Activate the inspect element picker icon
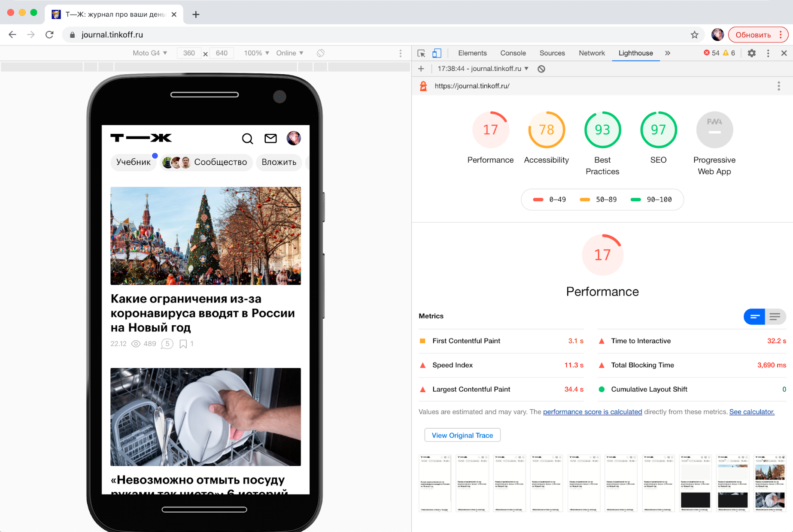793x532 pixels. pyautogui.click(x=421, y=53)
